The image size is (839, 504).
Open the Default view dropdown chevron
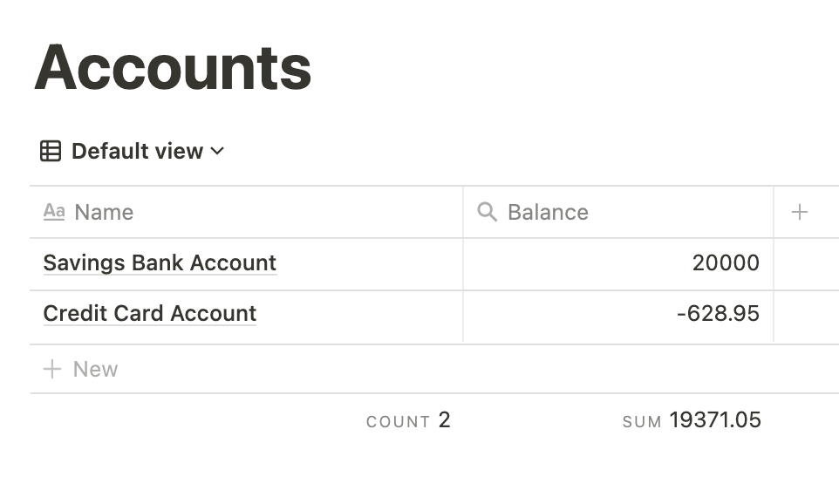pos(217,151)
